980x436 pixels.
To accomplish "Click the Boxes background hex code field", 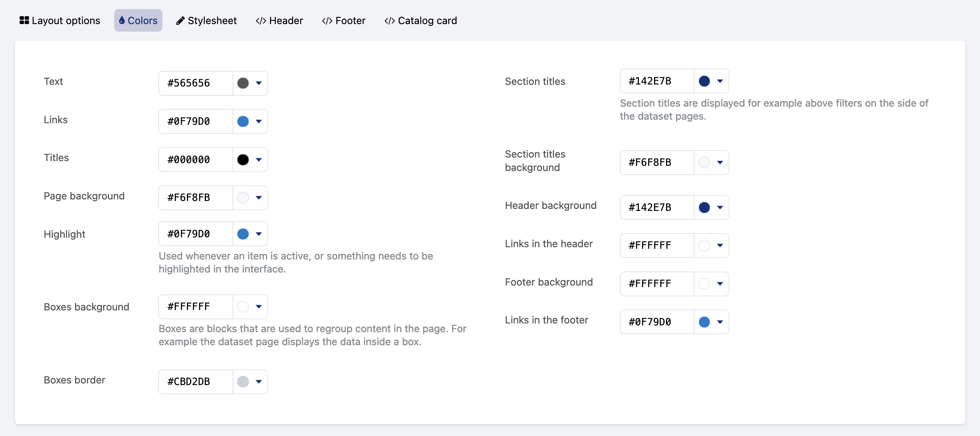I will 196,307.
